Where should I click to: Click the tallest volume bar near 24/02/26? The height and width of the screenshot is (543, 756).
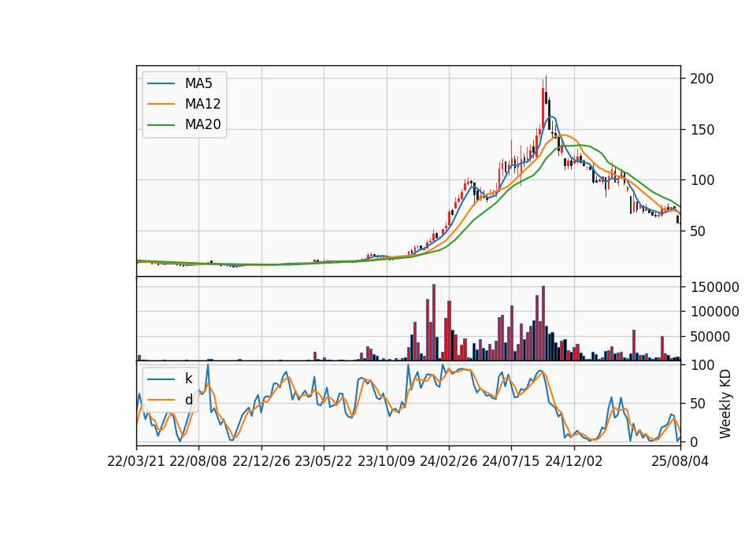434,323
